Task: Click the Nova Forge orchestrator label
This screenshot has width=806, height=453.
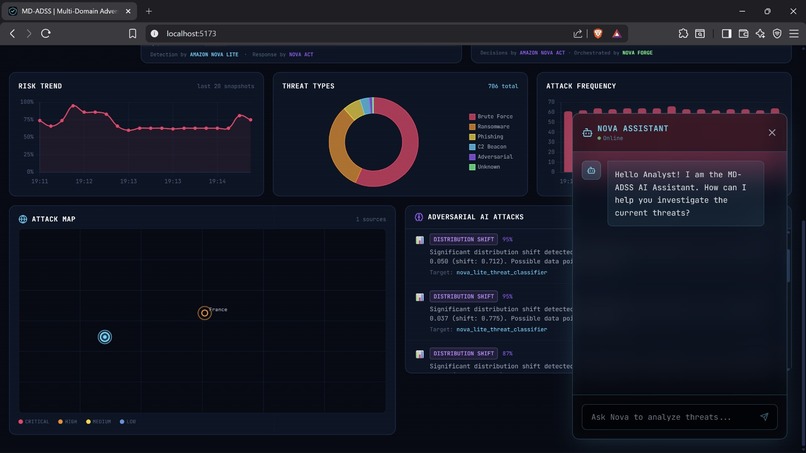Action: (x=637, y=52)
